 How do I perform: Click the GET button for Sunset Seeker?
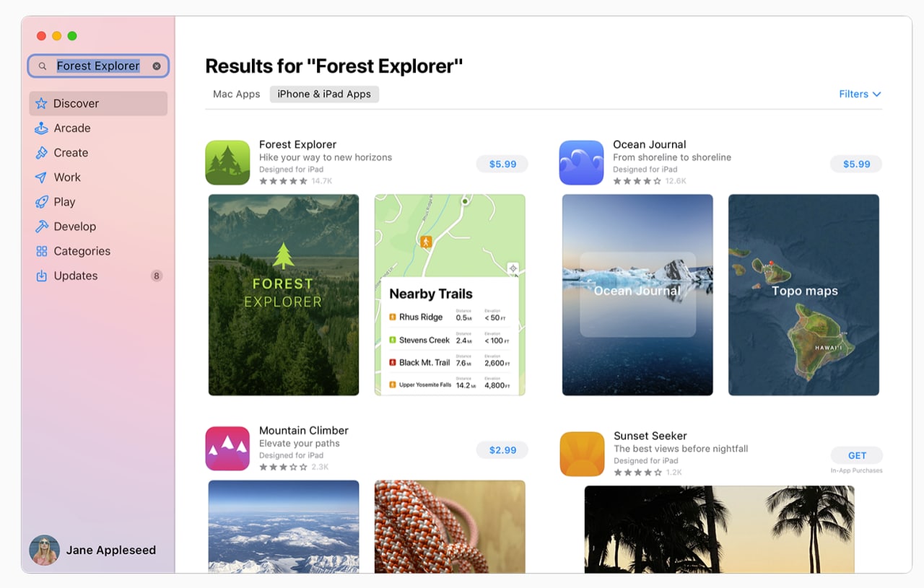pyautogui.click(x=857, y=455)
